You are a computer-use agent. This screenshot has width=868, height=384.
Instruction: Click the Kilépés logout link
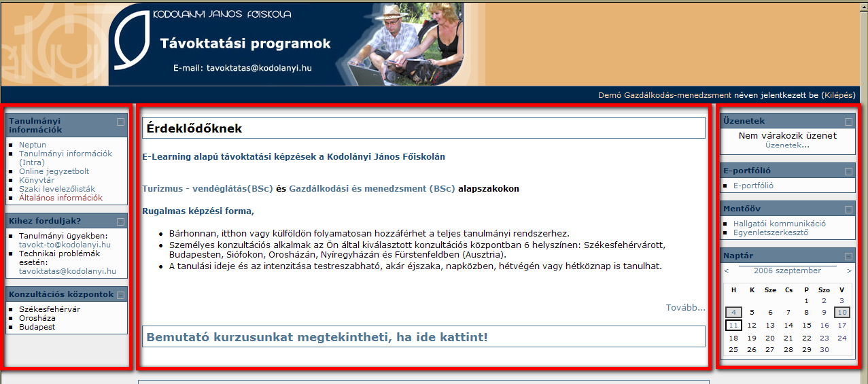(839, 95)
